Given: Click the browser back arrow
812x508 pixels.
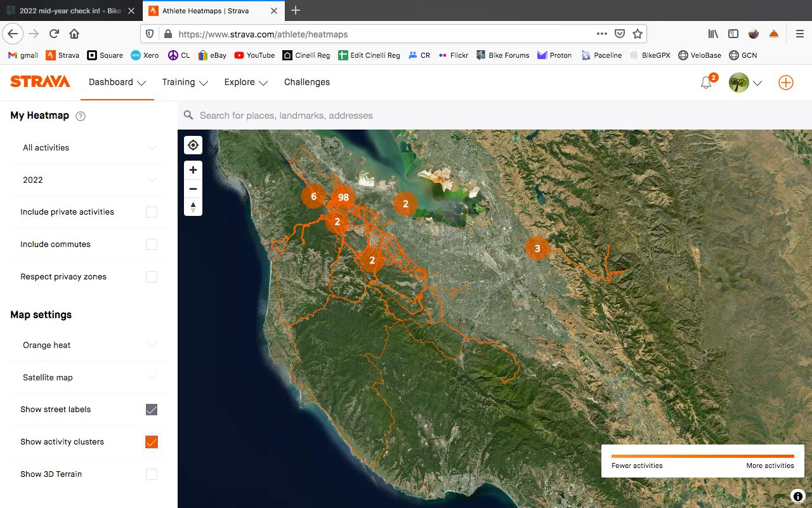Looking at the screenshot, I should tap(13, 34).
